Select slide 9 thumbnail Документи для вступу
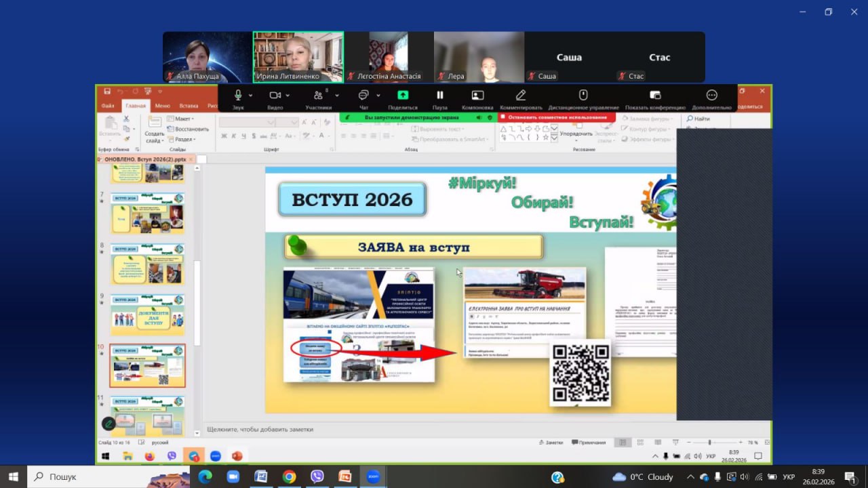The image size is (868, 488). pyautogui.click(x=148, y=314)
